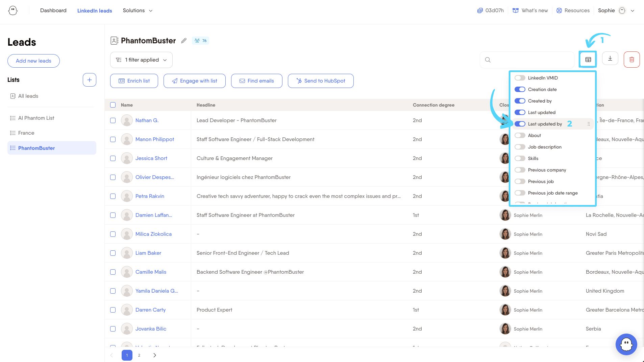Open Resources menu
The width and height of the screenshot is (644, 362).
coord(573,10)
